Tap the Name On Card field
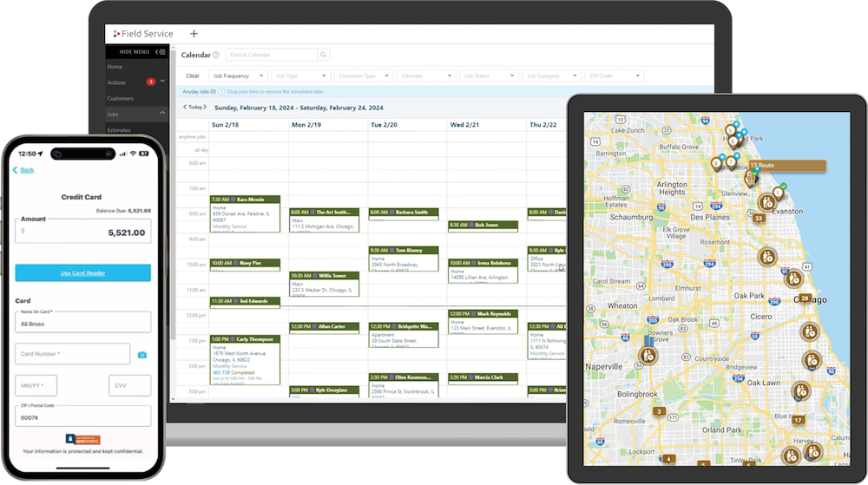Viewport: 868px width, 485px height. click(x=83, y=323)
